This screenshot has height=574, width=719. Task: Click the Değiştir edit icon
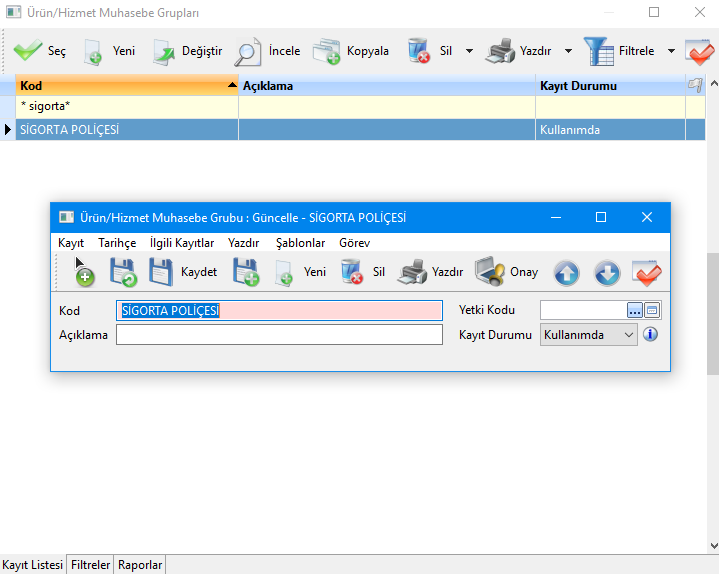click(164, 51)
